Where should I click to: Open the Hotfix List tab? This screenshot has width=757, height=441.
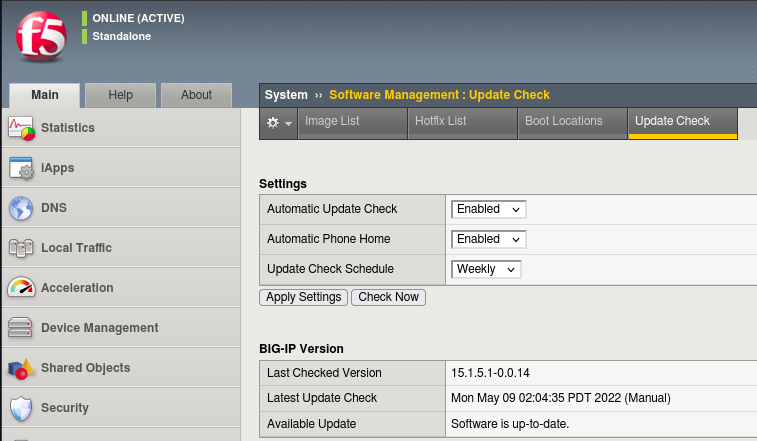tap(463, 123)
